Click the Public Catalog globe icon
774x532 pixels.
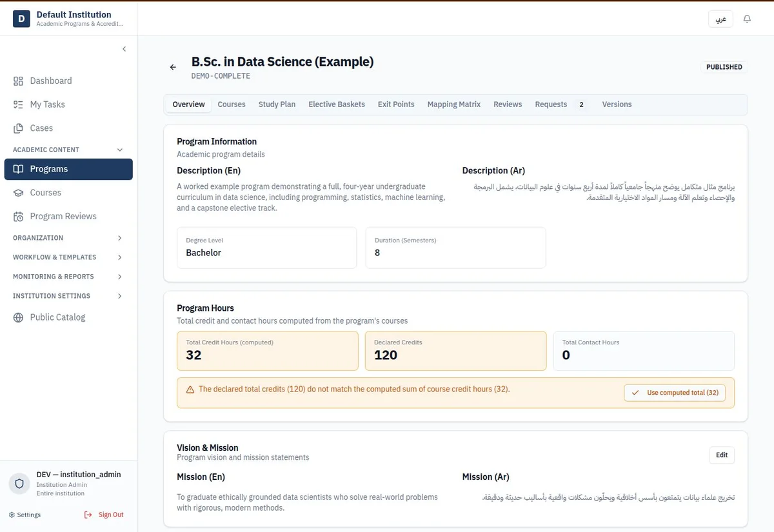[x=18, y=317]
